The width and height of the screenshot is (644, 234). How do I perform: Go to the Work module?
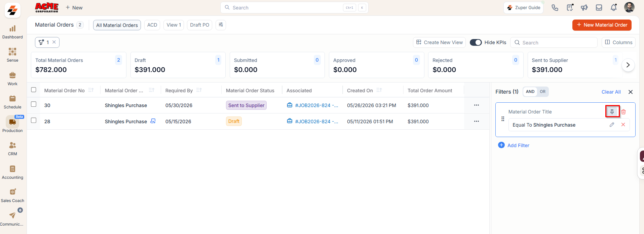[x=12, y=79]
